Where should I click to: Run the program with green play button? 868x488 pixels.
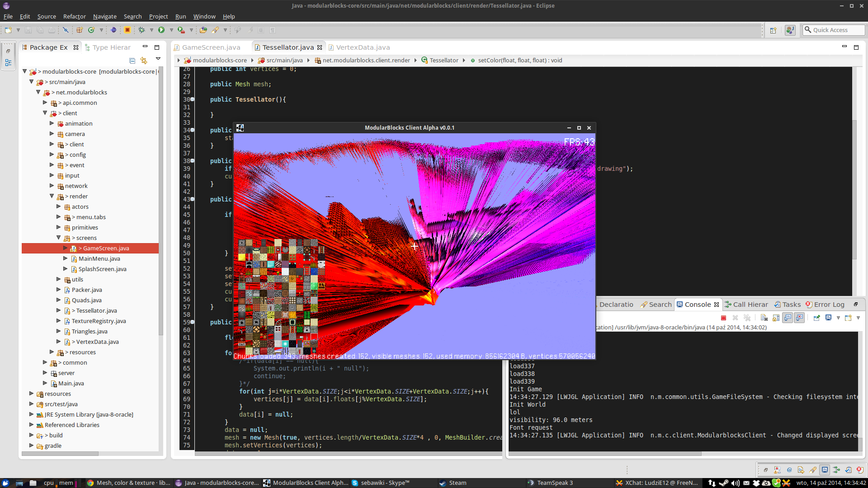point(161,30)
